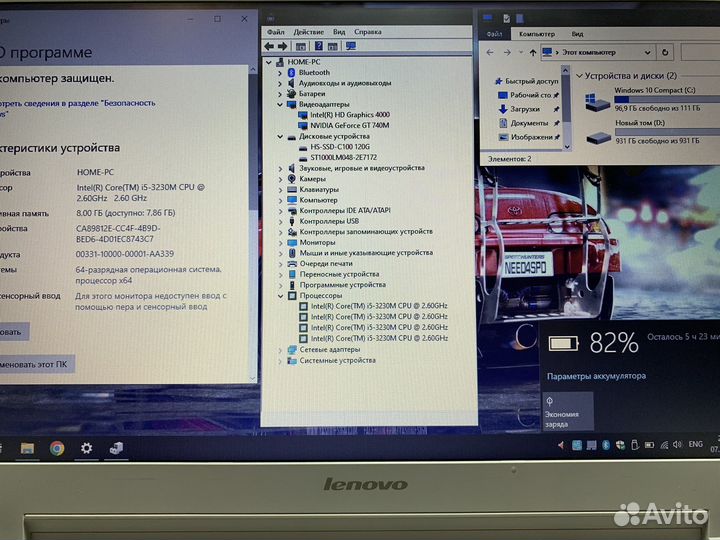Click Bluetooth icon in system tray
This screenshot has width=720, height=540.
(606, 445)
